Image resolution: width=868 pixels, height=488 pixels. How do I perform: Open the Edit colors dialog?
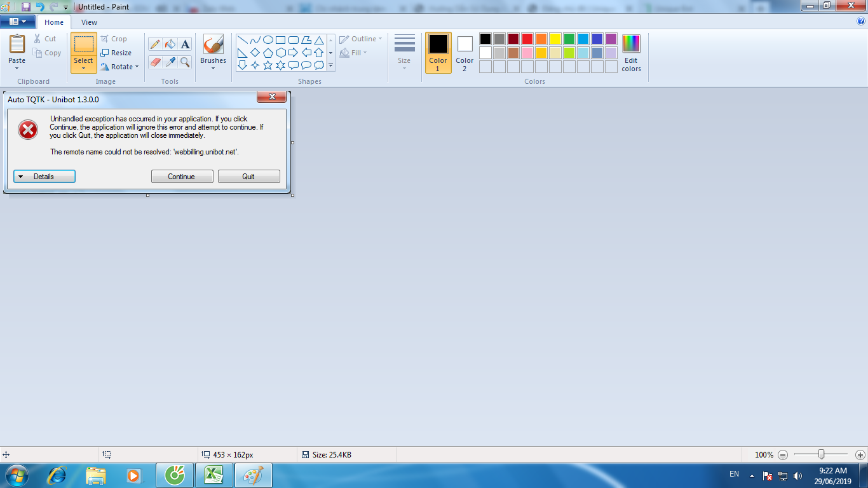point(631,53)
